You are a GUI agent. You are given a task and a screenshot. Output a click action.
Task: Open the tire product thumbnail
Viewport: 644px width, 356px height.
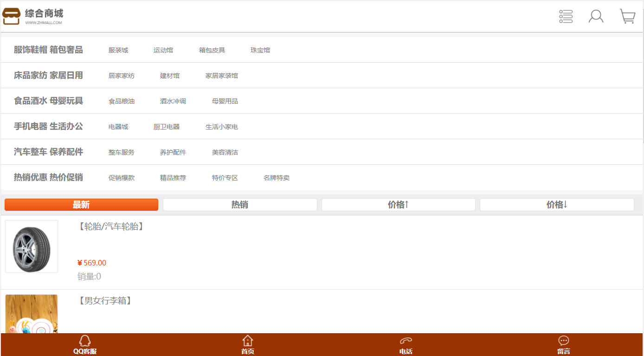[x=32, y=246]
